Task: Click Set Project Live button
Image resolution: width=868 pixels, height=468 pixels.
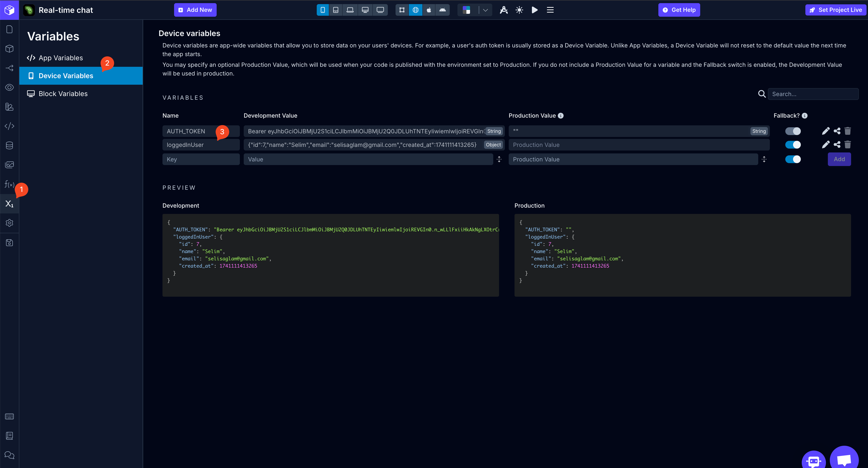Action: tap(836, 10)
